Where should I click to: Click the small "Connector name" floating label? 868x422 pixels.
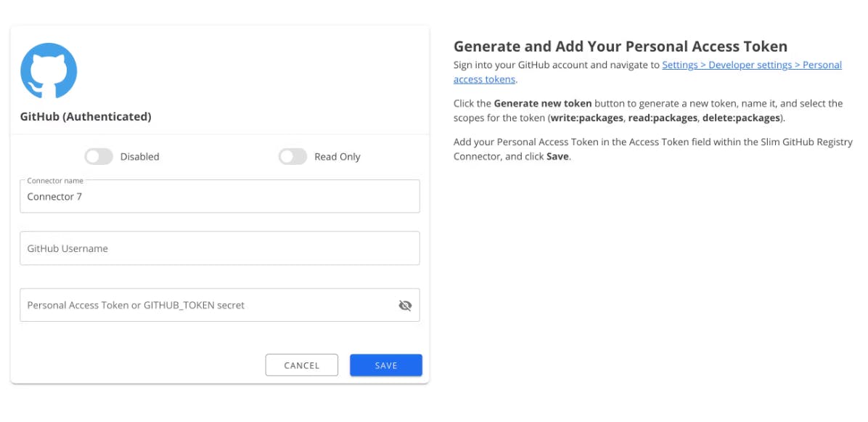55,180
